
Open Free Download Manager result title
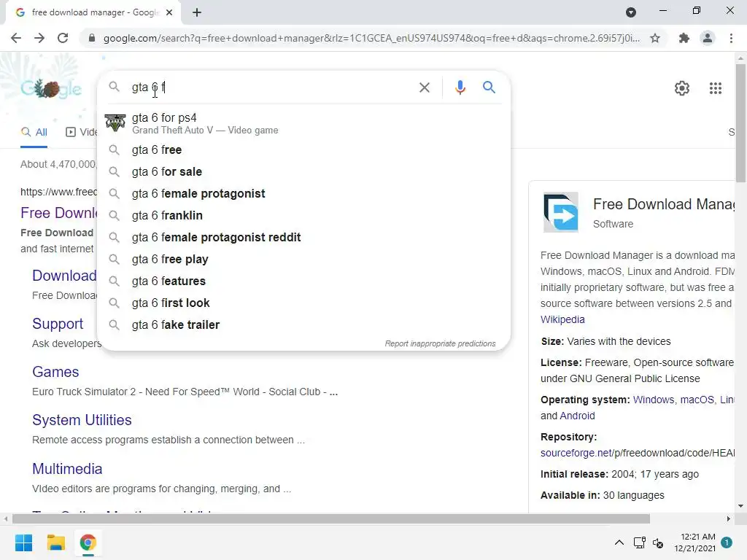58,213
